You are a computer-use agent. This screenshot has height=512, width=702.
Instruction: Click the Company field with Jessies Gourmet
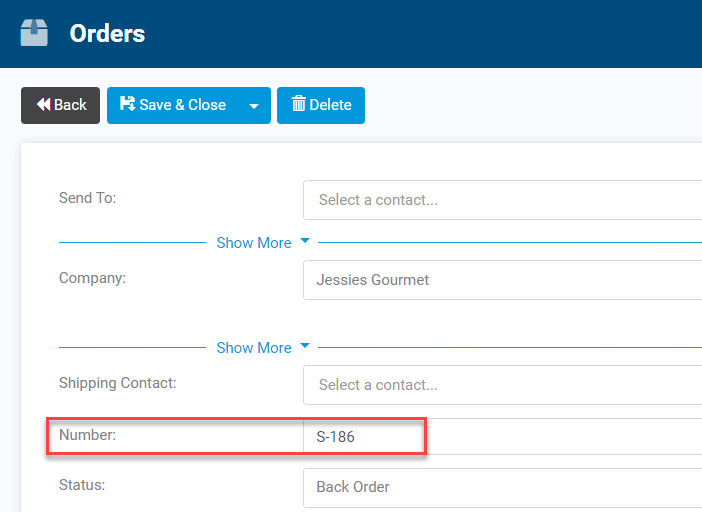[502, 280]
